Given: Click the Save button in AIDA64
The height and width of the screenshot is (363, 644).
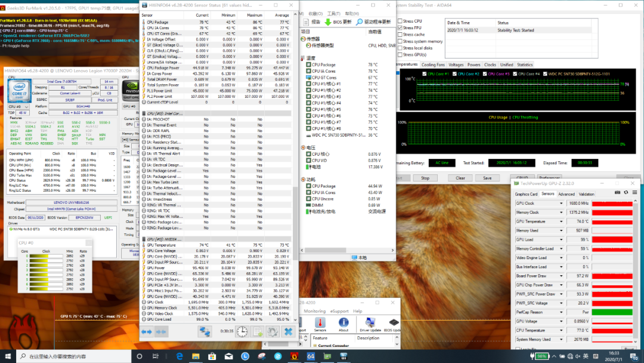Looking at the screenshot, I should 487,178.
